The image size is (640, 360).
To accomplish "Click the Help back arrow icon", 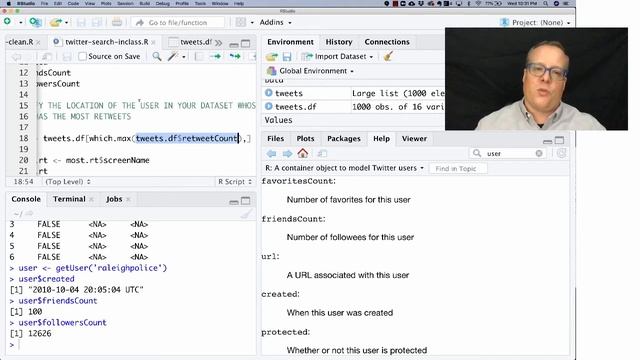I will pyautogui.click(x=271, y=153).
